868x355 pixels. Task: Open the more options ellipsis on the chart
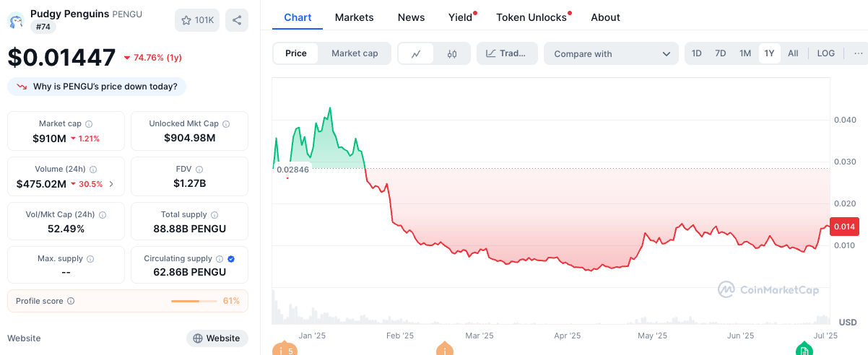click(859, 53)
